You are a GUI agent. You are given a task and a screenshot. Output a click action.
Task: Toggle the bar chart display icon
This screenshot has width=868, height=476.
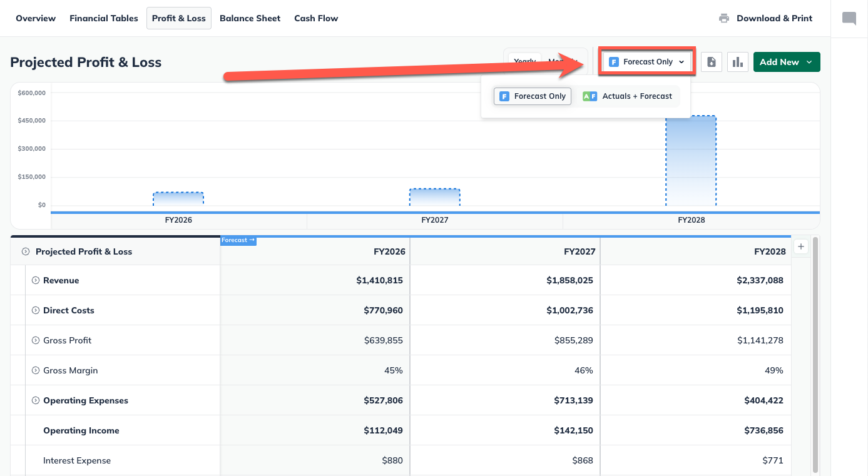tap(738, 62)
